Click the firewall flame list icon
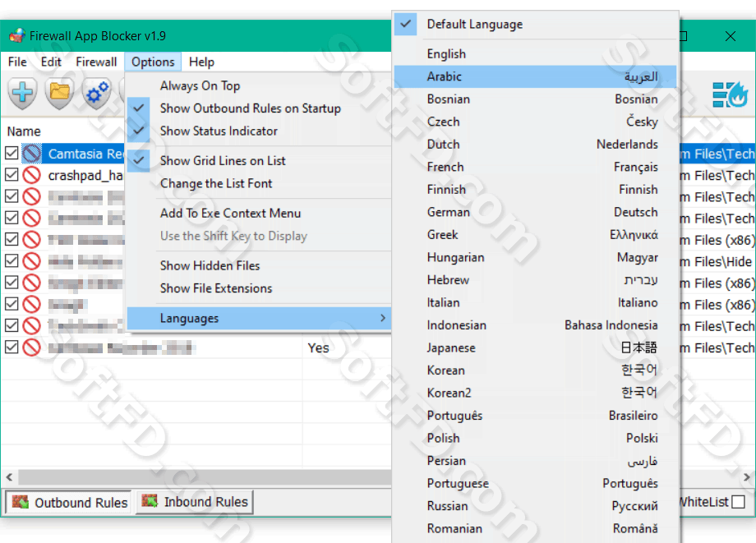The image size is (756, 543). coord(730,94)
